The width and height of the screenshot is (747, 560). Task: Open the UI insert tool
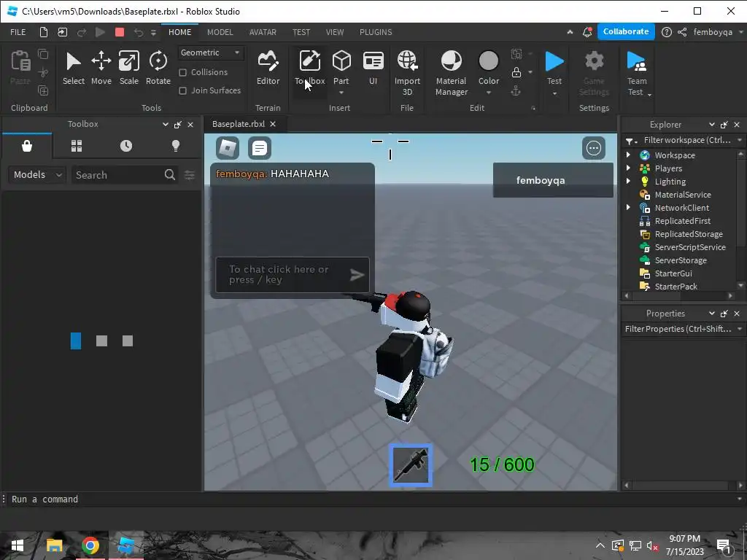click(373, 68)
